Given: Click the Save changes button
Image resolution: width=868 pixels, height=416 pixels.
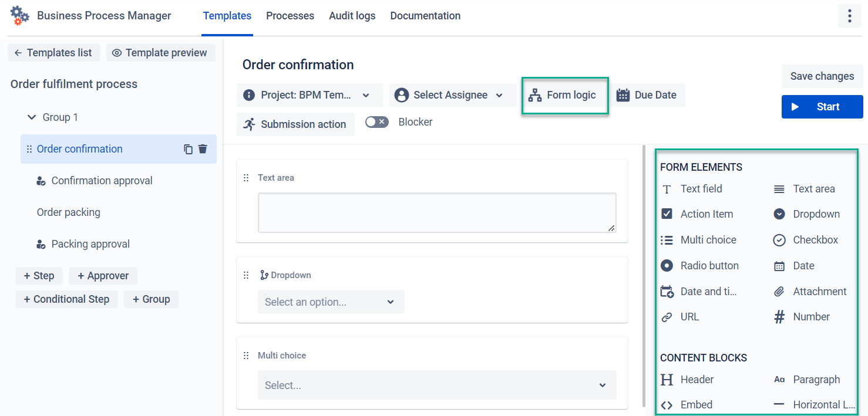Looking at the screenshot, I should coord(822,76).
